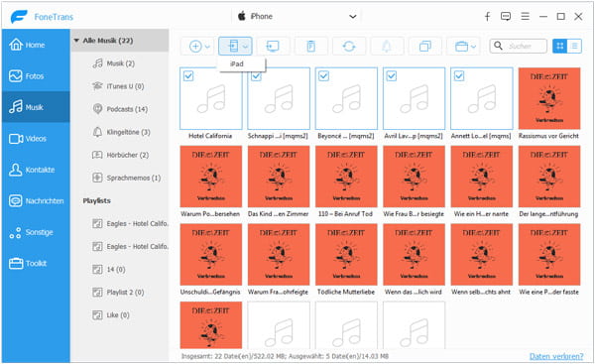Uncheck the Avril Lavigne track checkbox
The image size is (595, 364).
tap(392, 76)
